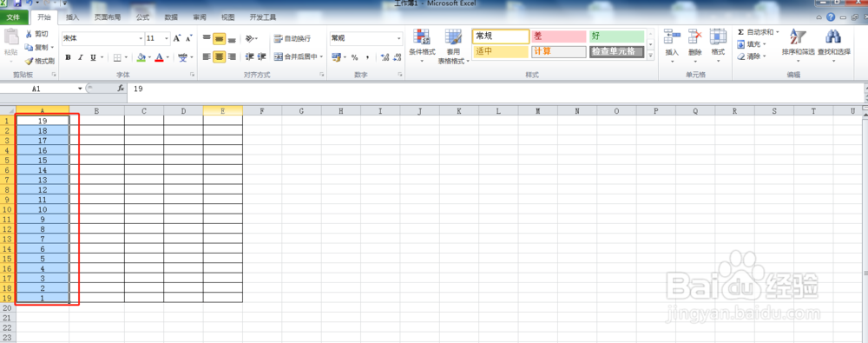The width and height of the screenshot is (868, 343).
Task: Click the increase indent icon
Action: coord(262,56)
